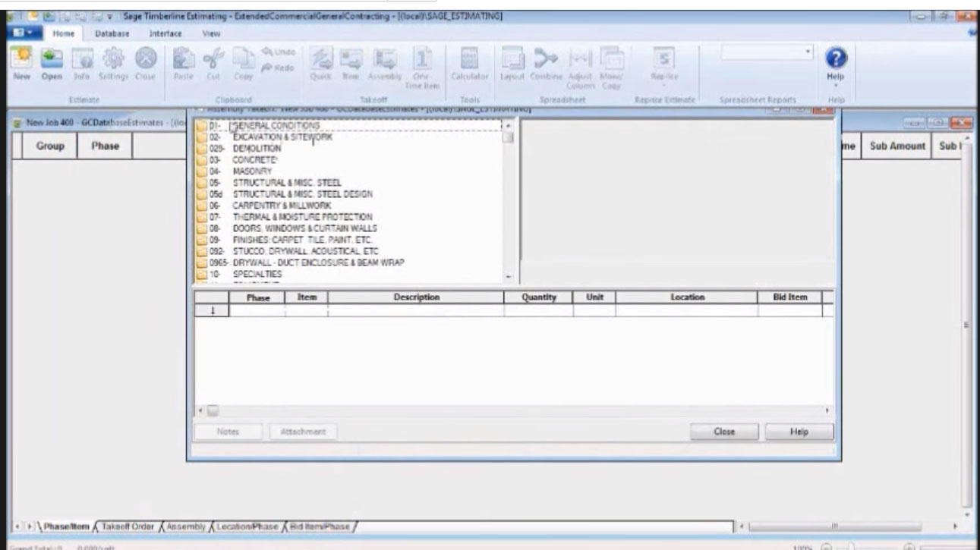This screenshot has width=980, height=550.
Task: Select the Assembly sheet tab
Action: 185,525
